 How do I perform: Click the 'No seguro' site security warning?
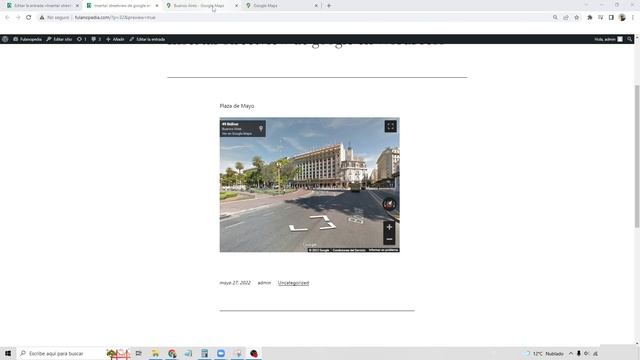pos(54,18)
